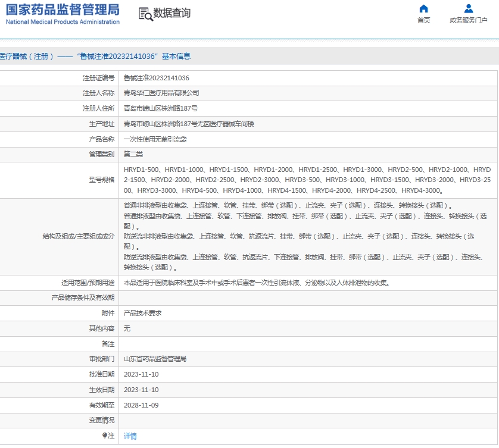This screenshot has width=499, height=448.
Task: Click the 产品储存条件及有效期 label
Action: [x=83, y=297]
